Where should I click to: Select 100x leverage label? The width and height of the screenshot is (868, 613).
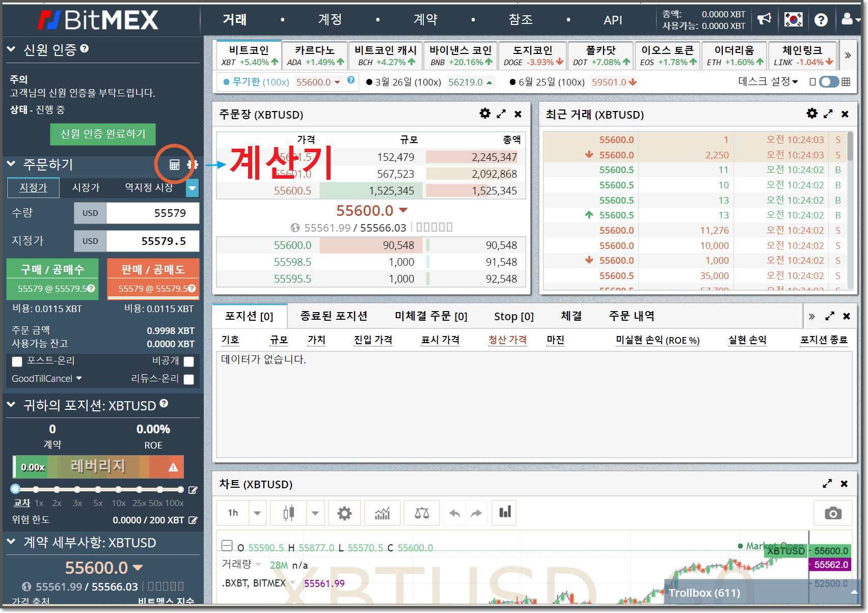tap(174, 503)
